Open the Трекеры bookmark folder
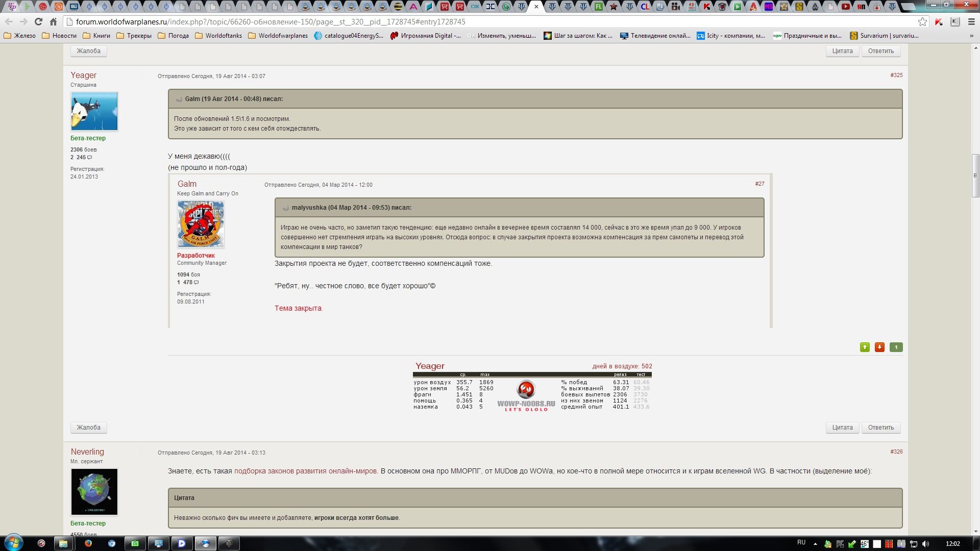Image resolution: width=980 pixels, height=551 pixels. point(134,36)
